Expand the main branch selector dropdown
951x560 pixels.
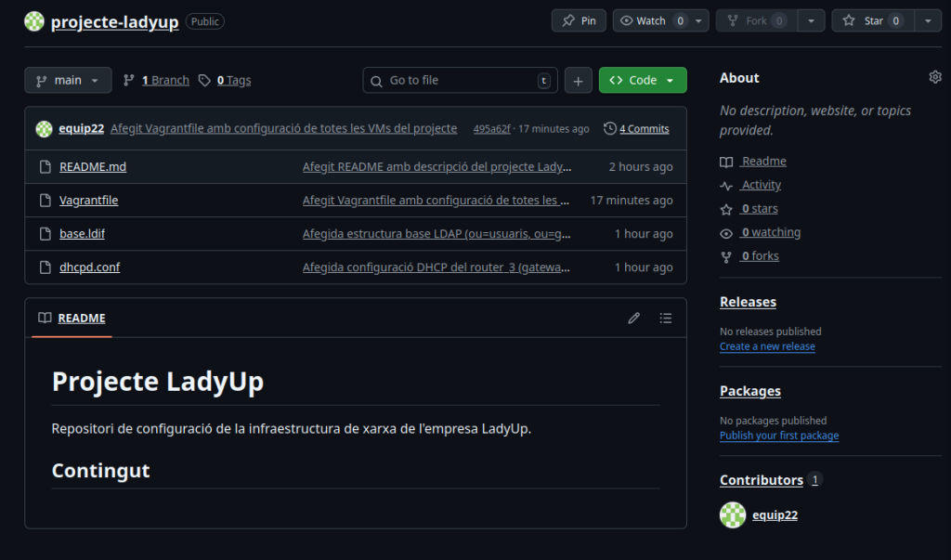click(68, 81)
